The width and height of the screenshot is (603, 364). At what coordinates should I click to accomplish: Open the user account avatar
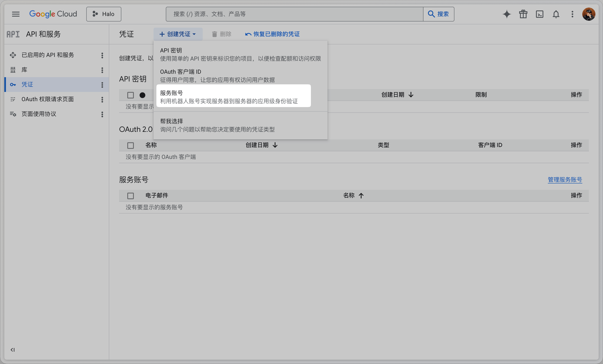point(589,14)
